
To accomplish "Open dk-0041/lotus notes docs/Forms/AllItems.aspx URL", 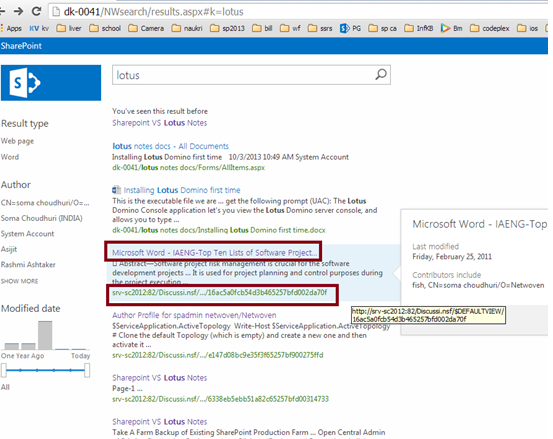I will click(x=189, y=167).
